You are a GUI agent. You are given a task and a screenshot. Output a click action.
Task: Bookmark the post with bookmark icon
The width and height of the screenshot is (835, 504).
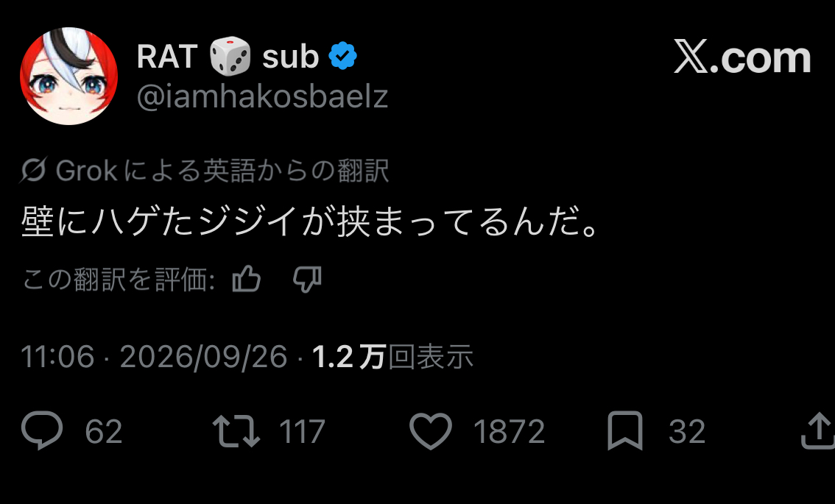pyautogui.click(x=625, y=430)
